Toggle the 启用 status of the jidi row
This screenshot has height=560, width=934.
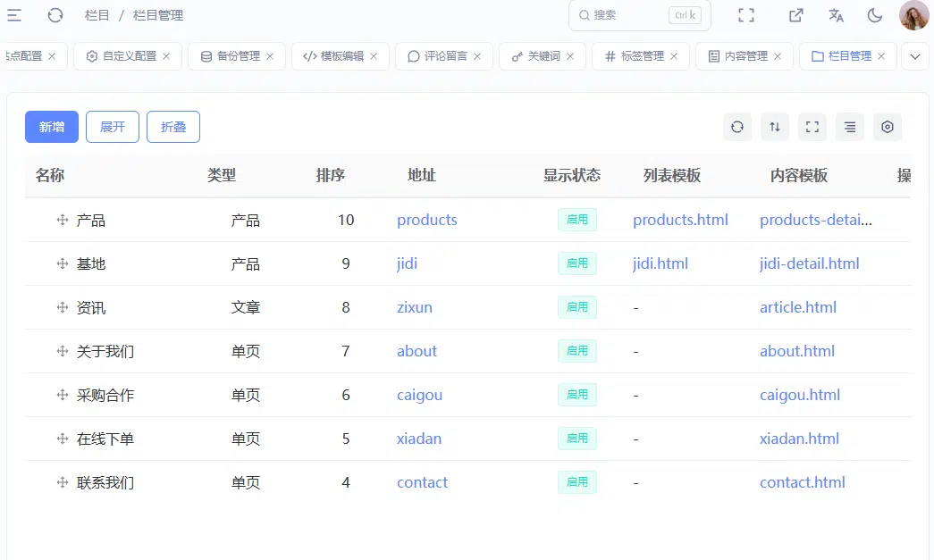[x=577, y=263]
